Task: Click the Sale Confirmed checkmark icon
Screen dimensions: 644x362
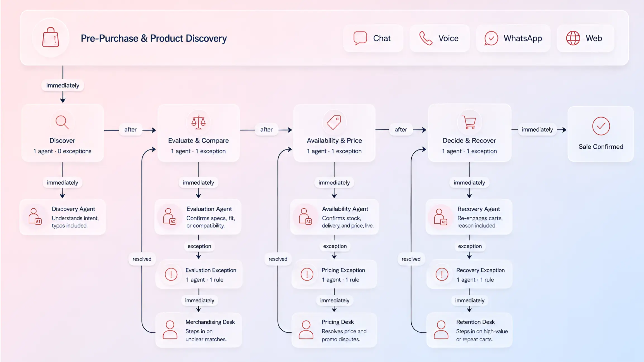Action: [601, 126]
